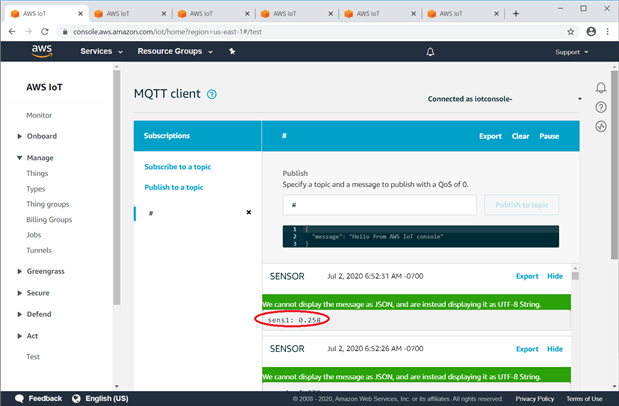Open the Chrome three-dot menu
The image size is (619, 406).
point(608,32)
